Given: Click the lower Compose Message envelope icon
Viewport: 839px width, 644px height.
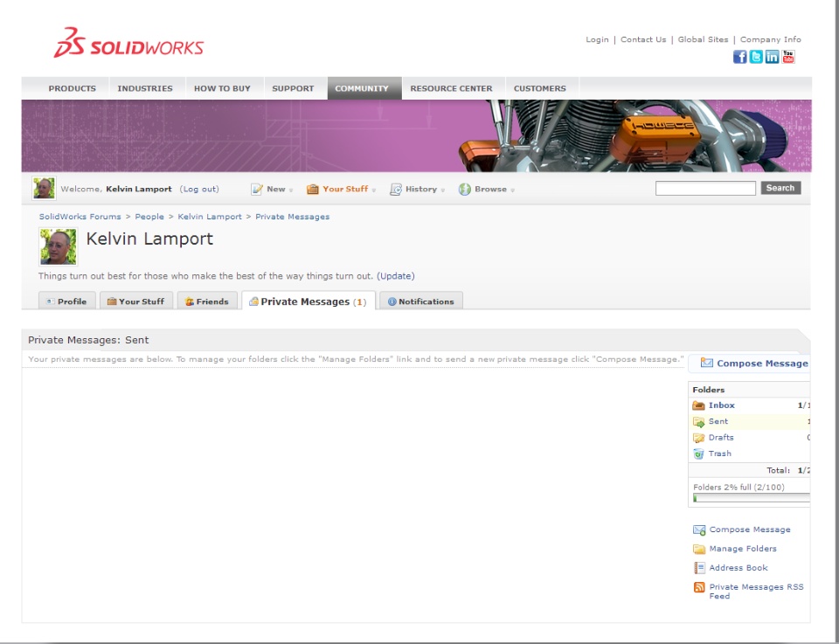Looking at the screenshot, I should click(x=699, y=530).
